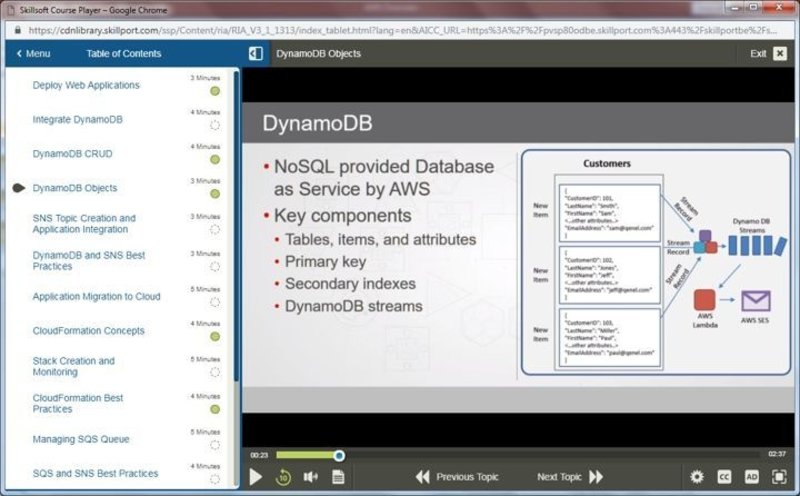Open CloudFormation Best Practices topic
Image resolution: width=800 pixels, height=496 pixels.
tap(78, 403)
